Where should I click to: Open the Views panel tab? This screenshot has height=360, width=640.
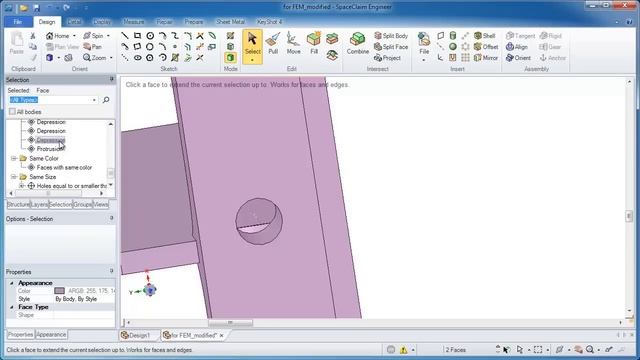(100, 204)
